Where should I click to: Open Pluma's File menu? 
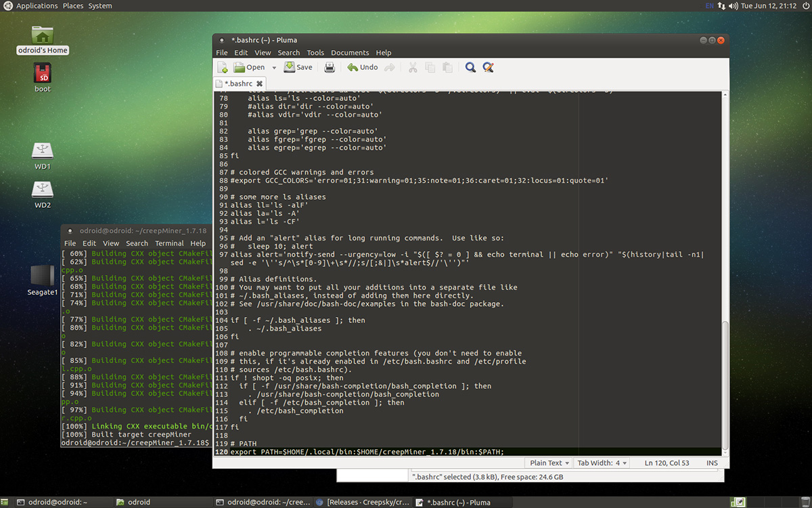222,53
